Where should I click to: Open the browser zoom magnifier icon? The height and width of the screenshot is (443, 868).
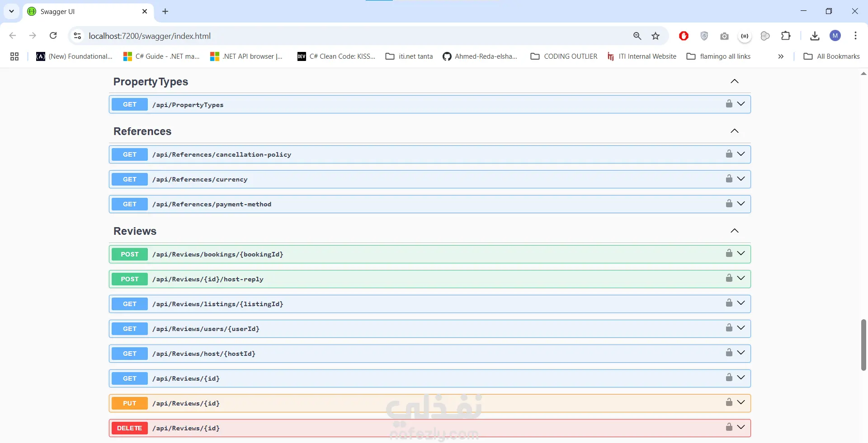[x=637, y=36]
